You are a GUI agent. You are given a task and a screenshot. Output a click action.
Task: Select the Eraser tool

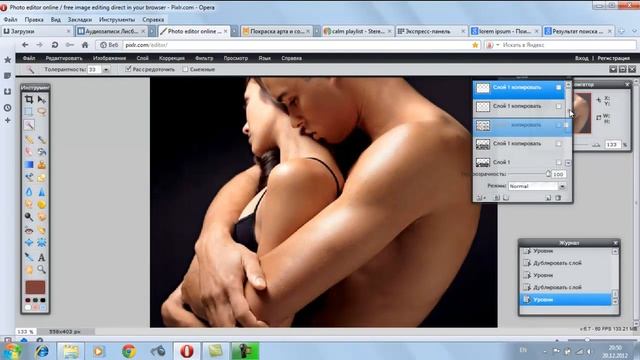(29, 152)
